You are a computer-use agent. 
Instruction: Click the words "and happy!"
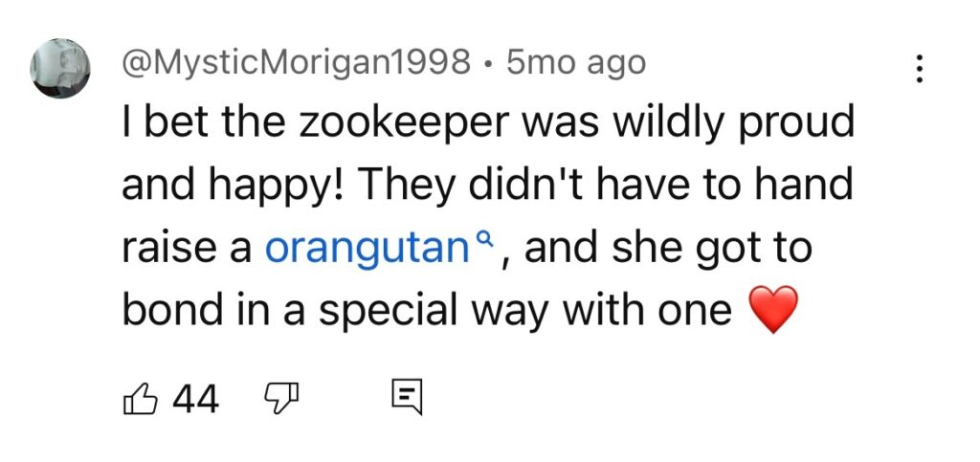225,186
